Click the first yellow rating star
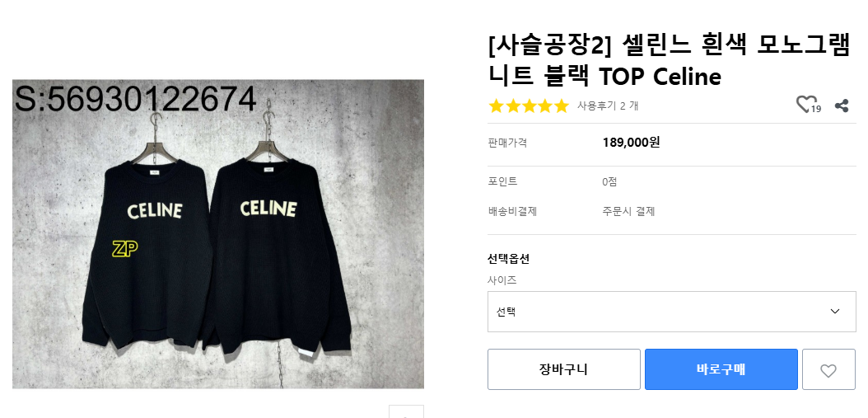The width and height of the screenshot is (868, 418). (497, 106)
